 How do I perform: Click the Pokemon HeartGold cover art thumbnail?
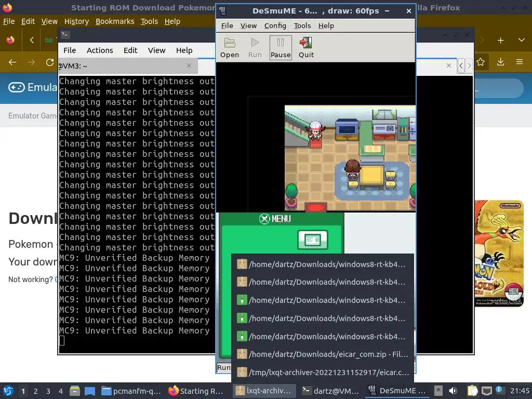coord(499,254)
